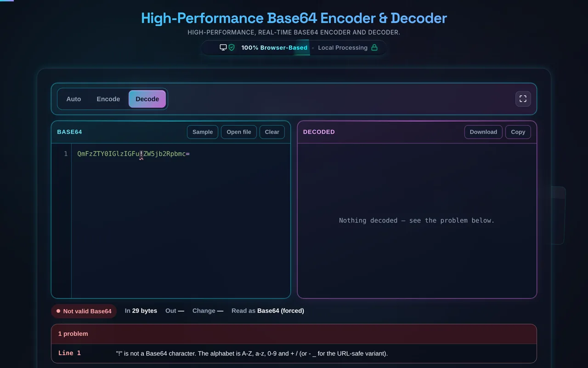This screenshot has height=368, width=588.
Task: Click the Open file button
Action: click(x=239, y=132)
